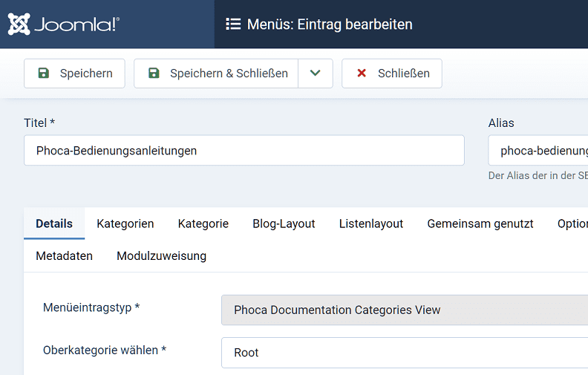Expand the save options dropdown arrow
588x375 pixels.
pos(316,74)
